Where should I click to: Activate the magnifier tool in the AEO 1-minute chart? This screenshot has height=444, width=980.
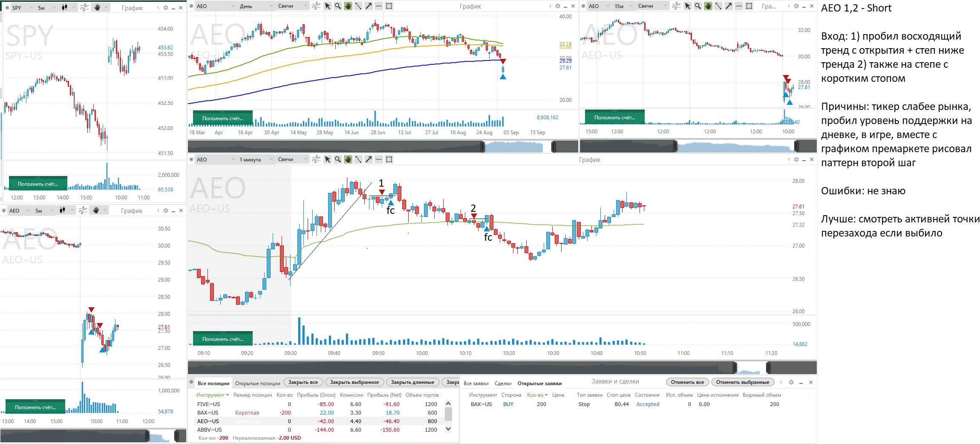[338, 159]
